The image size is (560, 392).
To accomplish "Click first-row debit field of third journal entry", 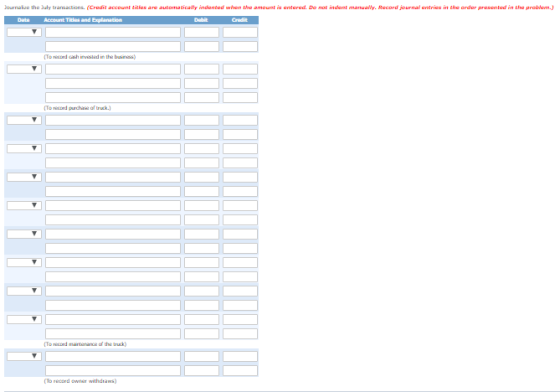I will coord(201,120).
